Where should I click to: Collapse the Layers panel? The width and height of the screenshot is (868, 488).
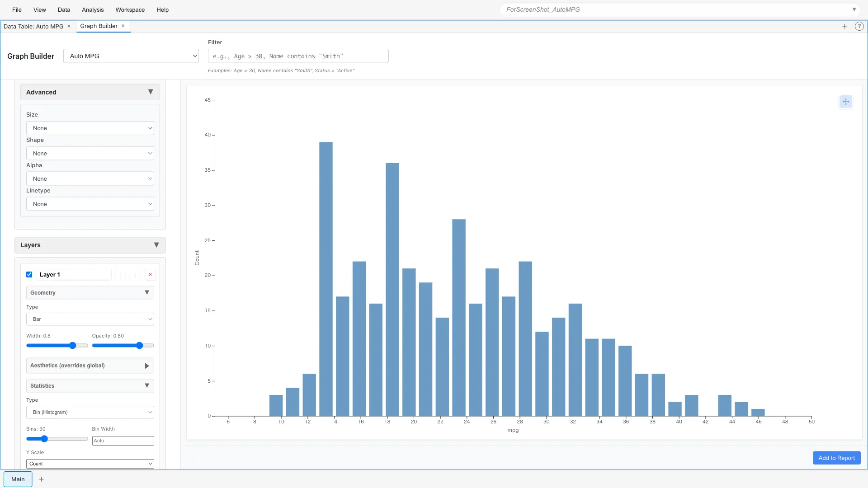pyautogui.click(x=157, y=245)
